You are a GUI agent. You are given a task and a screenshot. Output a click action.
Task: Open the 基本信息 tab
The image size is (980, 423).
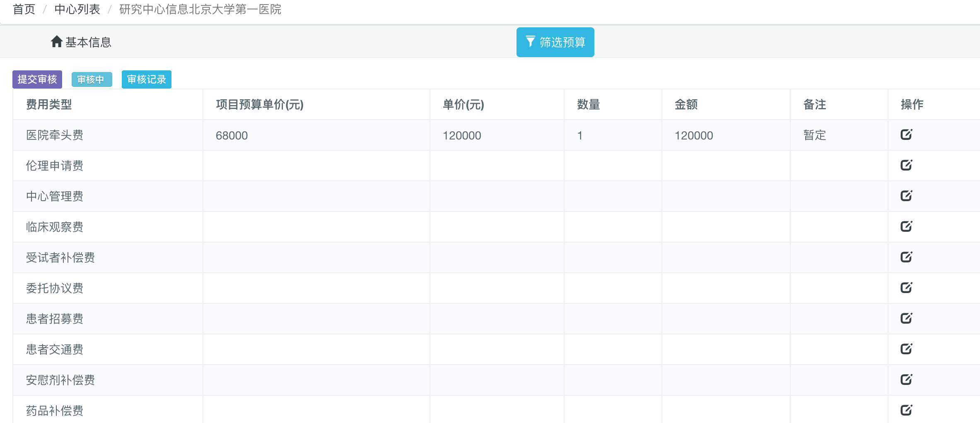click(81, 42)
